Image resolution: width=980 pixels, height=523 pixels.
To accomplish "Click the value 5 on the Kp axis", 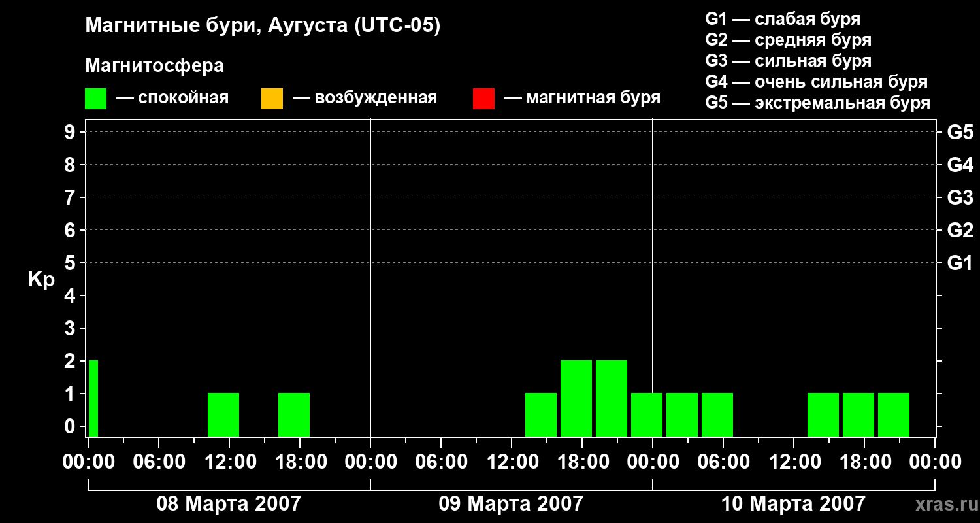I will 71,263.
